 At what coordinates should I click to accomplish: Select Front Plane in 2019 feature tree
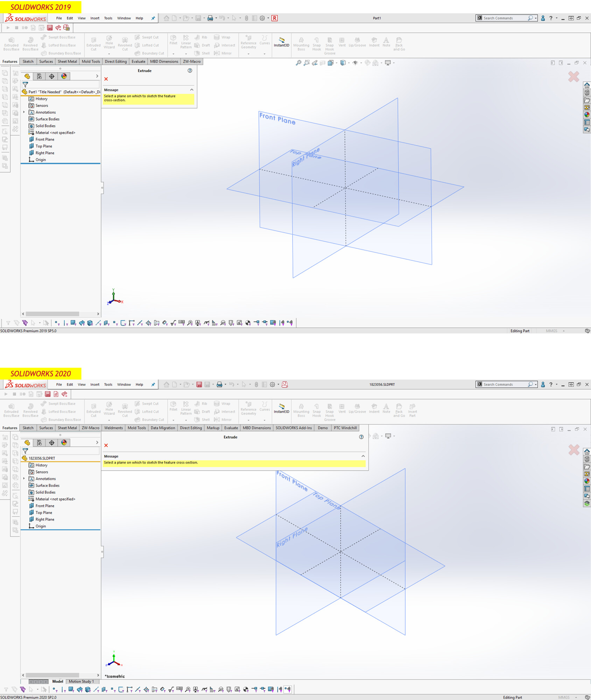click(45, 139)
